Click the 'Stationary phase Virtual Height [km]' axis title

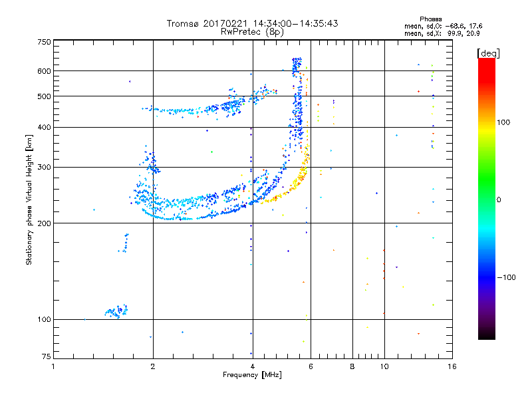coord(29,200)
